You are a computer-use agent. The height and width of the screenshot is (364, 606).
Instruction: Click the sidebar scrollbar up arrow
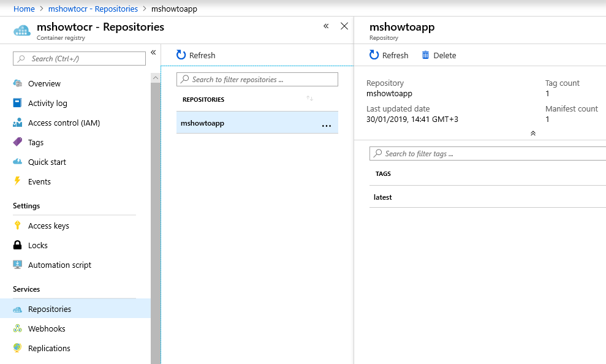[156, 78]
